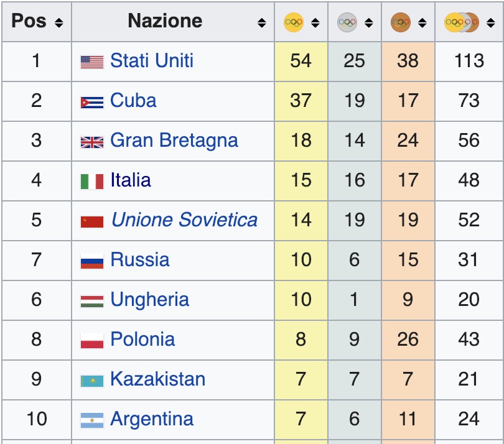
Task: Click the Nazione column header
Action: pyautogui.click(x=165, y=21)
